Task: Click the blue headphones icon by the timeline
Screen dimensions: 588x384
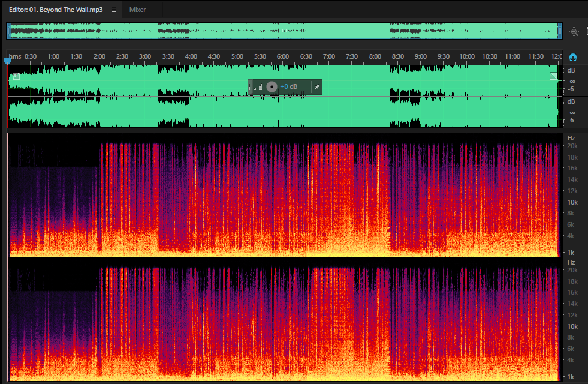Action: point(572,57)
